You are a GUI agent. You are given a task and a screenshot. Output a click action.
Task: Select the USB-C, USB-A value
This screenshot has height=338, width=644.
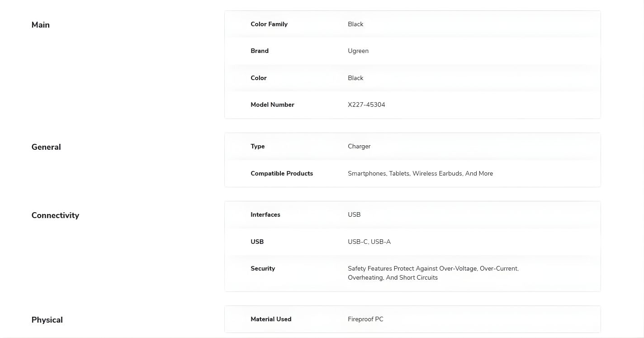tap(369, 242)
